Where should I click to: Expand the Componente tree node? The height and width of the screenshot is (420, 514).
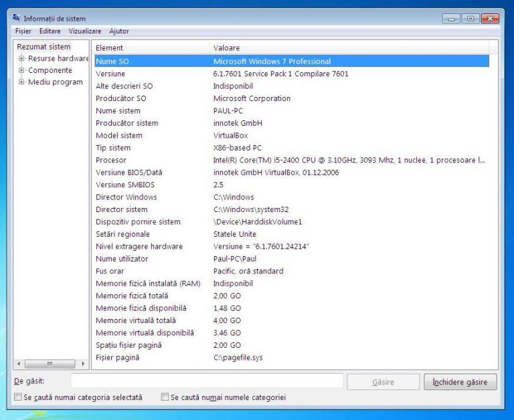coord(21,70)
